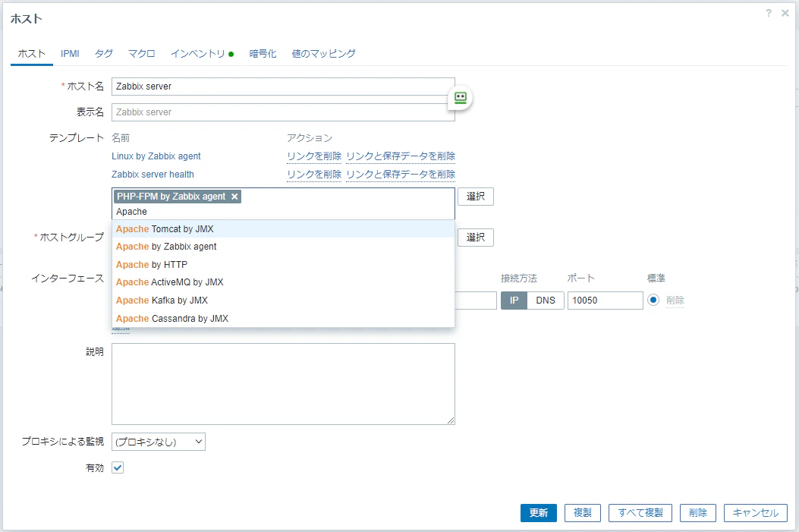Focus the 表示名 input field
Viewport: 799px width, 532px height.
pyautogui.click(x=283, y=112)
